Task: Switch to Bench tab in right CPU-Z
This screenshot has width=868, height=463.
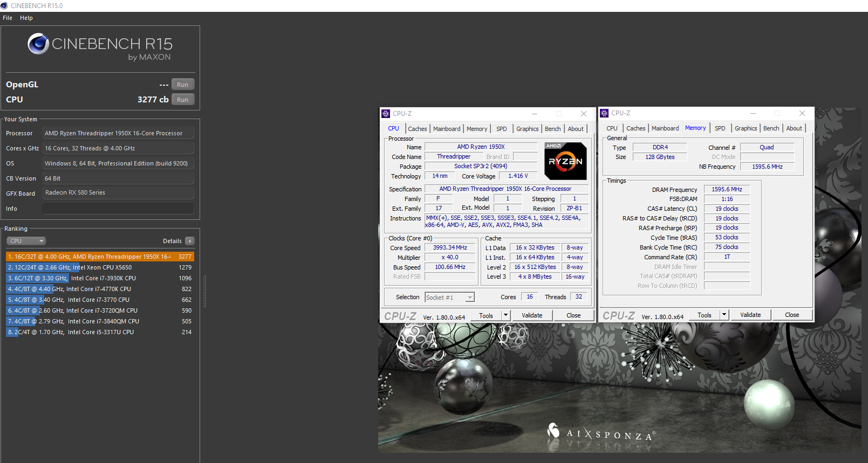Action: tap(771, 128)
